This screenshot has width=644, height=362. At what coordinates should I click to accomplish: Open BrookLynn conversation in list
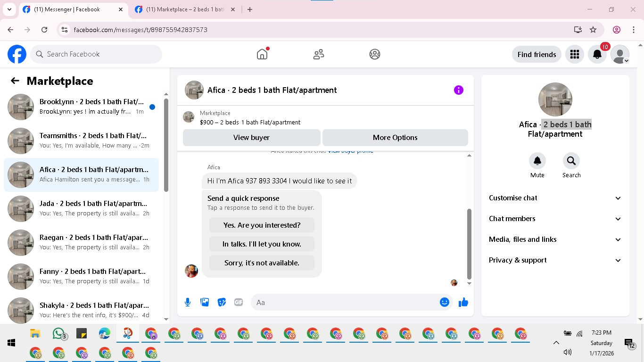[x=81, y=107]
